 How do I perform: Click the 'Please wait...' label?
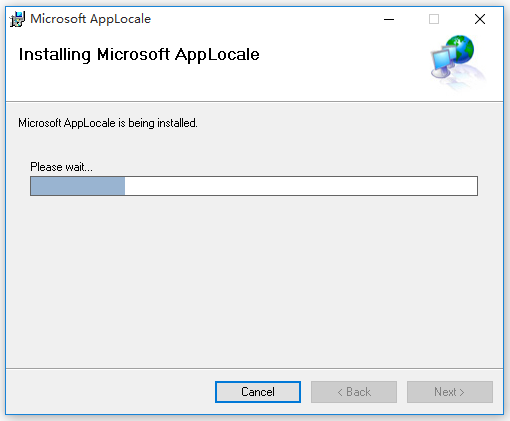click(x=61, y=167)
